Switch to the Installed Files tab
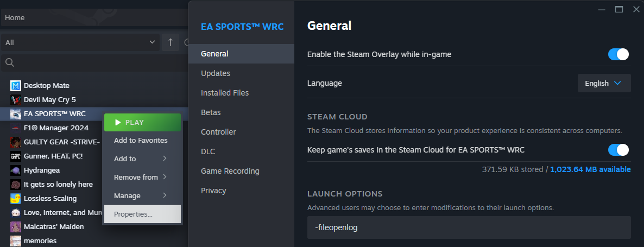This screenshot has height=247, width=644. pos(225,93)
